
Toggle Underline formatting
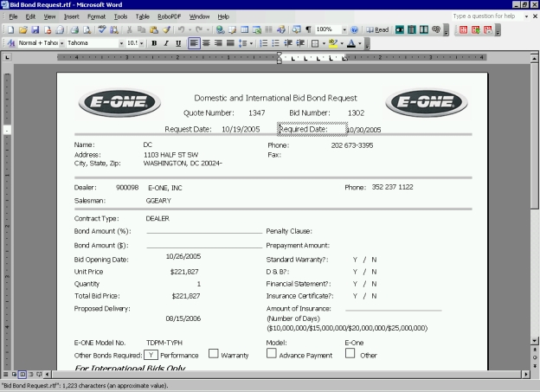click(178, 43)
